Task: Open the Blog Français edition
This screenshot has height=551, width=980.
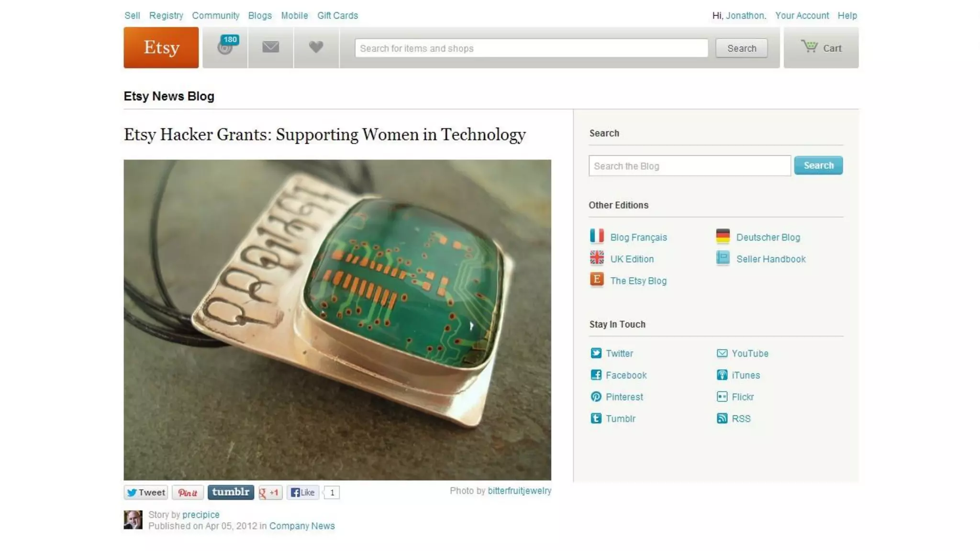Action: [638, 237]
